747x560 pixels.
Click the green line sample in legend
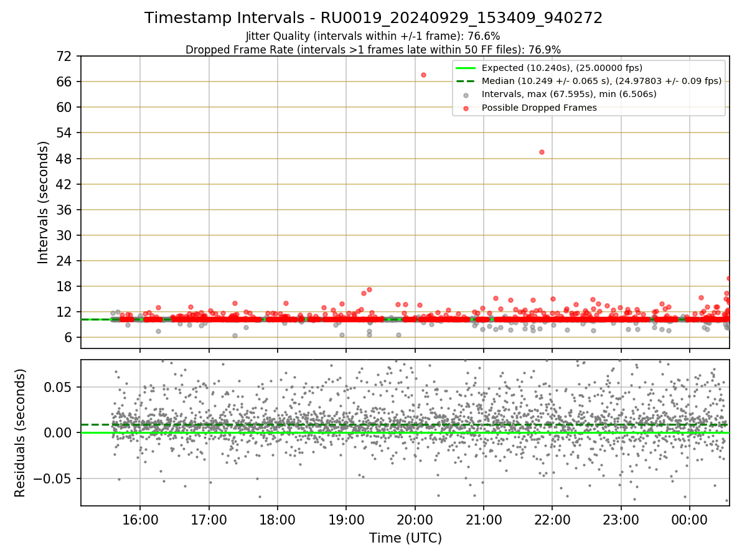(x=466, y=68)
